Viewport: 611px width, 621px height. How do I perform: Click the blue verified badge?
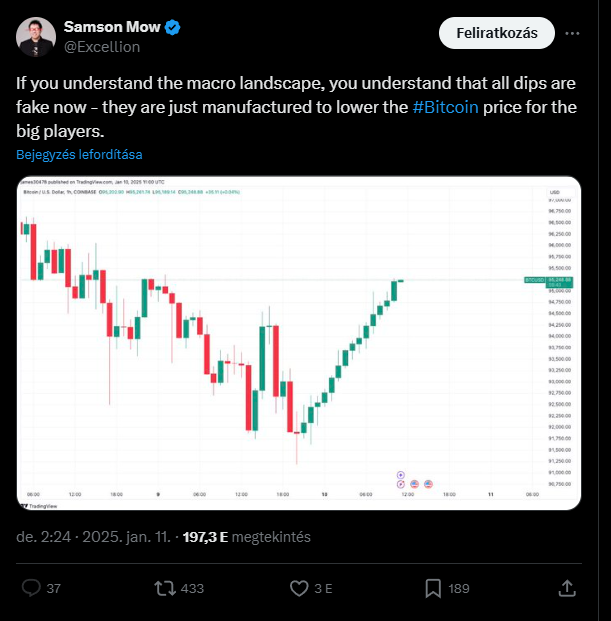coord(173,27)
